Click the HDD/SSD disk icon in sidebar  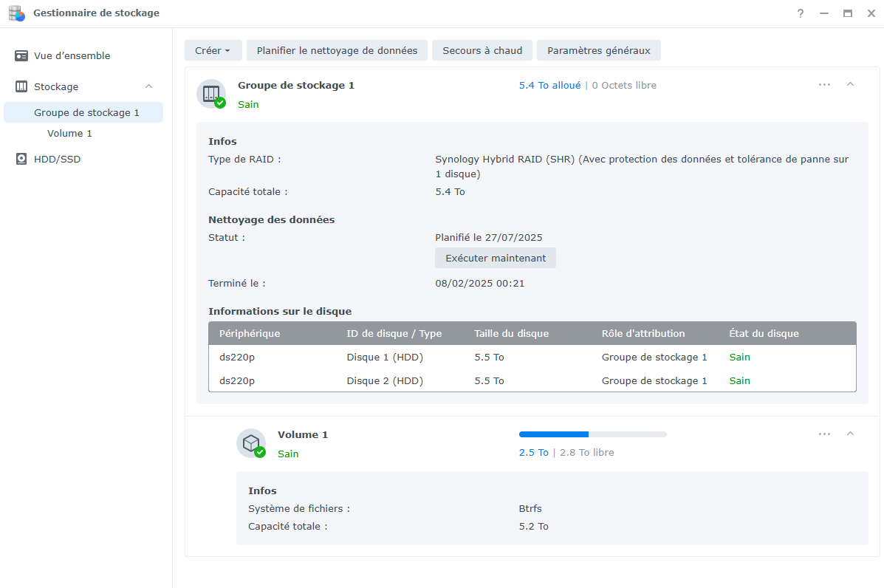pyautogui.click(x=21, y=160)
